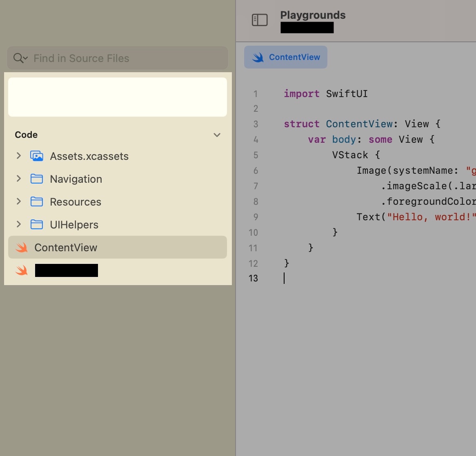Click the Code section header label
This screenshot has width=476, height=456.
pyautogui.click(x=26, y=135)
